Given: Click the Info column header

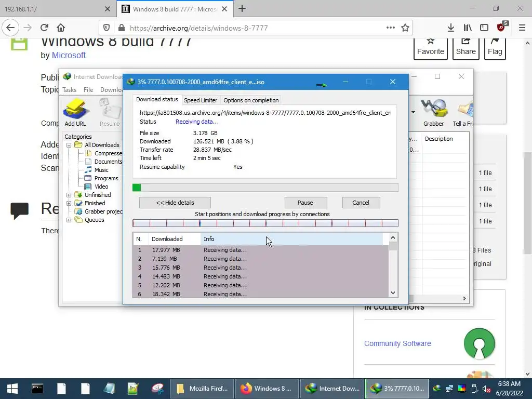Looking at the screenshot, I should pyautogui.click(x=292, y=239).
